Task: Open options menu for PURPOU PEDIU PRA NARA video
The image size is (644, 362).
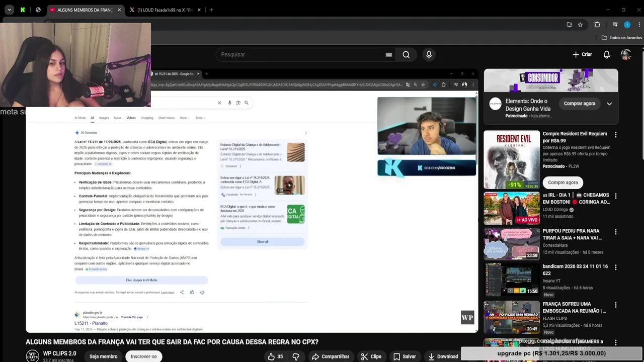Action: [x=615, y=232]
